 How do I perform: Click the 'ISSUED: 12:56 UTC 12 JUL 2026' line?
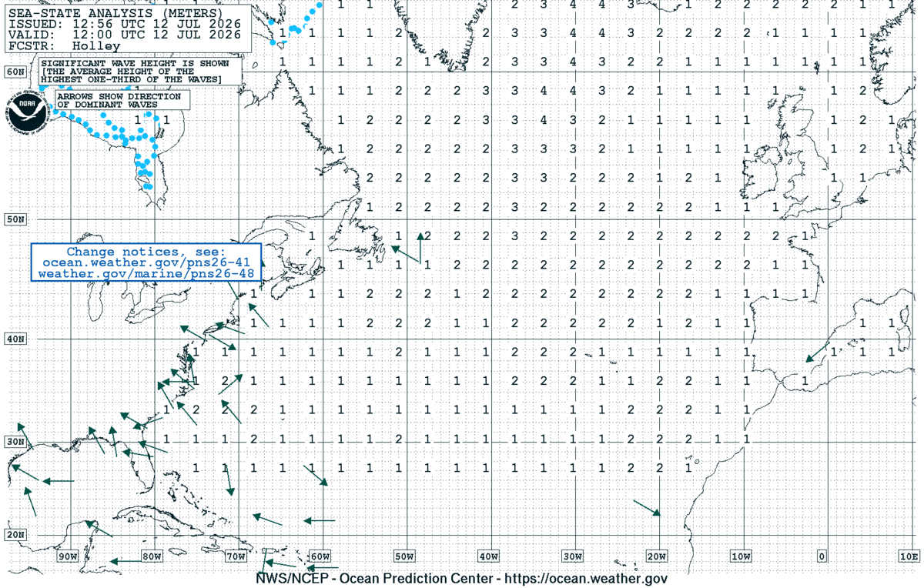(124, 24)
